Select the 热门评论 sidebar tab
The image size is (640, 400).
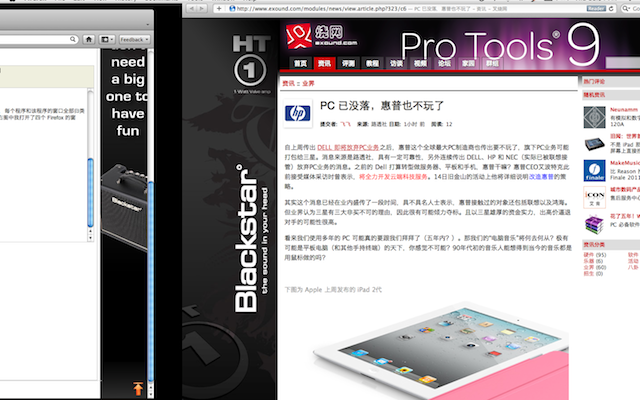click(594, 82)
